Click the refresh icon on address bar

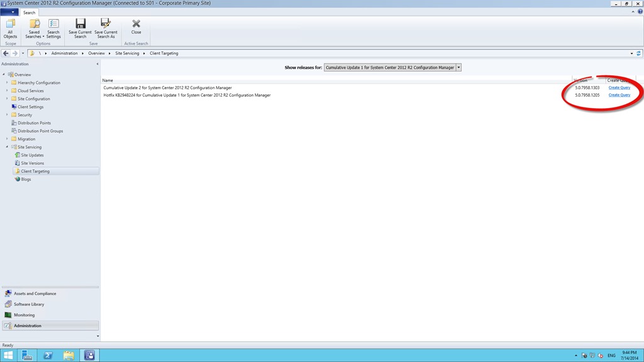638,53
